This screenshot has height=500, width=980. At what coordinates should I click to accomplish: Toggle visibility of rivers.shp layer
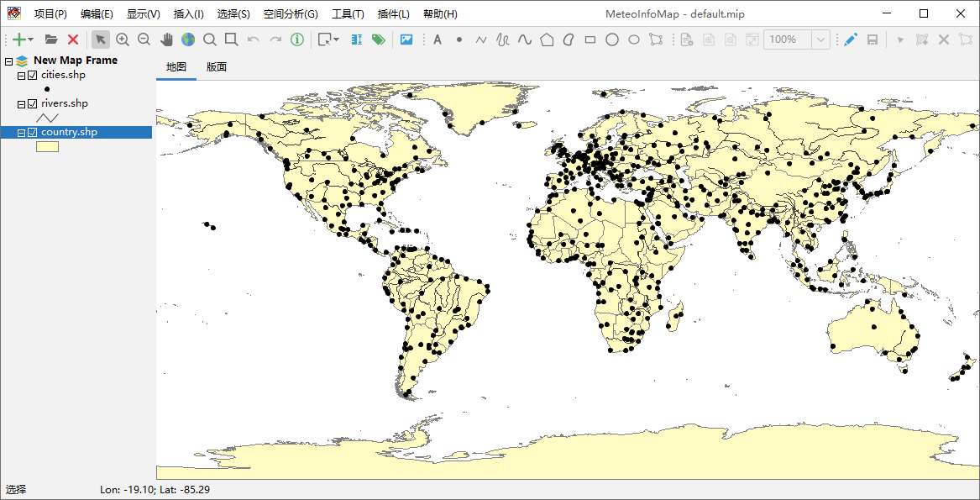[x=33, y=104]
